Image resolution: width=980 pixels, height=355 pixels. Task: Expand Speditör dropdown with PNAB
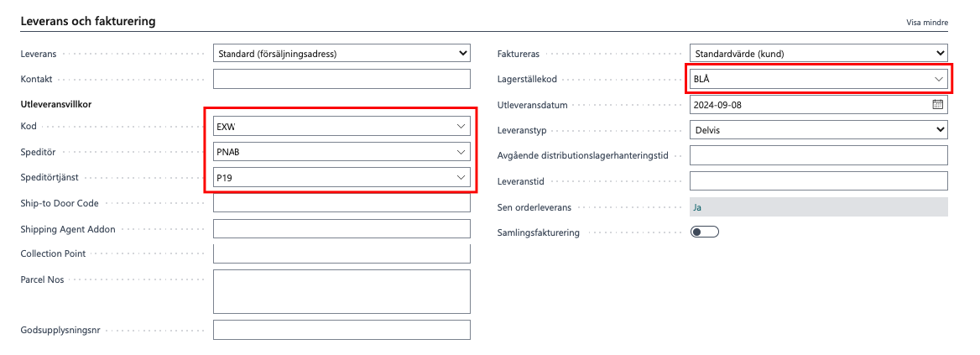coord(460,152)
